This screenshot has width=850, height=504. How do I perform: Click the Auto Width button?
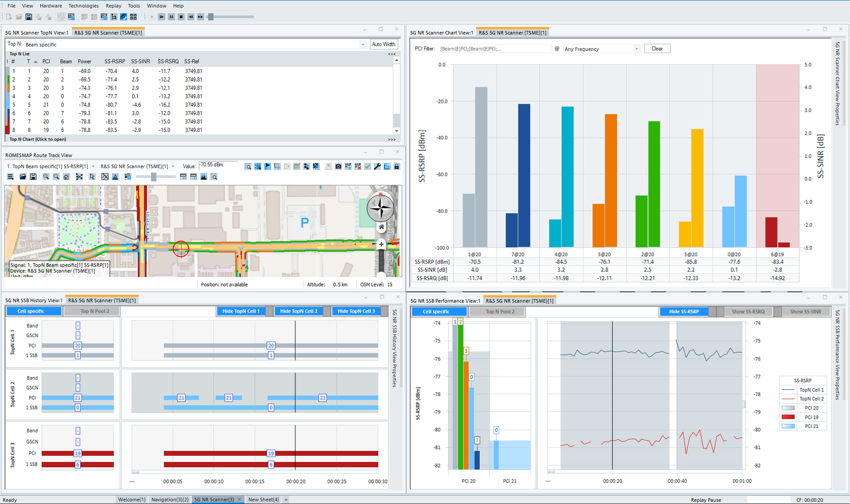click(383, 44)
